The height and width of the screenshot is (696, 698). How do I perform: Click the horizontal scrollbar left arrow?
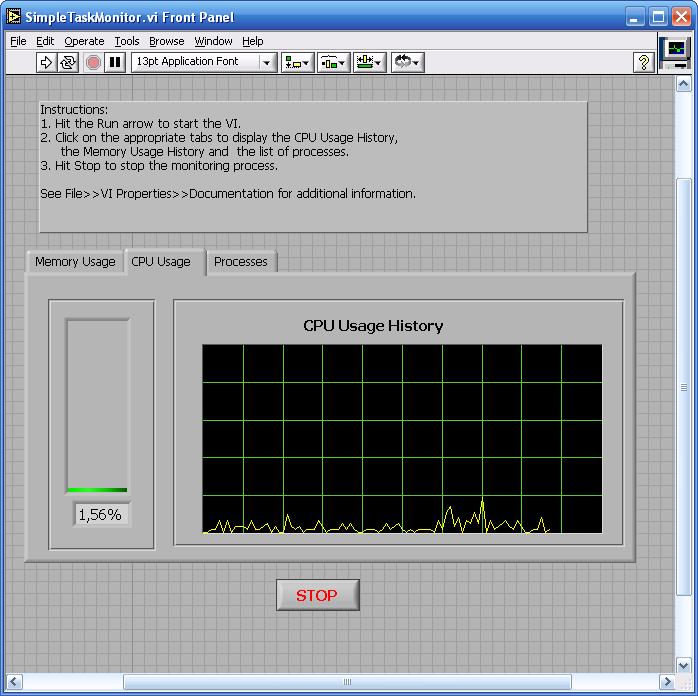tap(13, 681)
